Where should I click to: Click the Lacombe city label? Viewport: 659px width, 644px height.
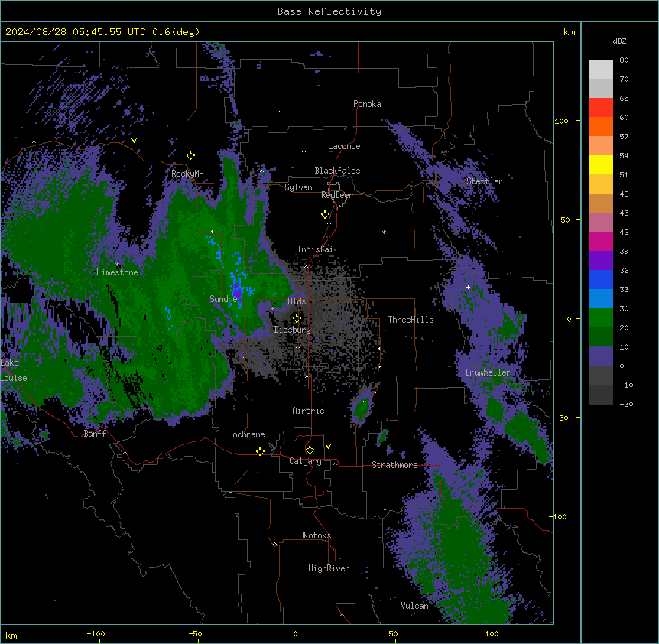click(344, 146)
